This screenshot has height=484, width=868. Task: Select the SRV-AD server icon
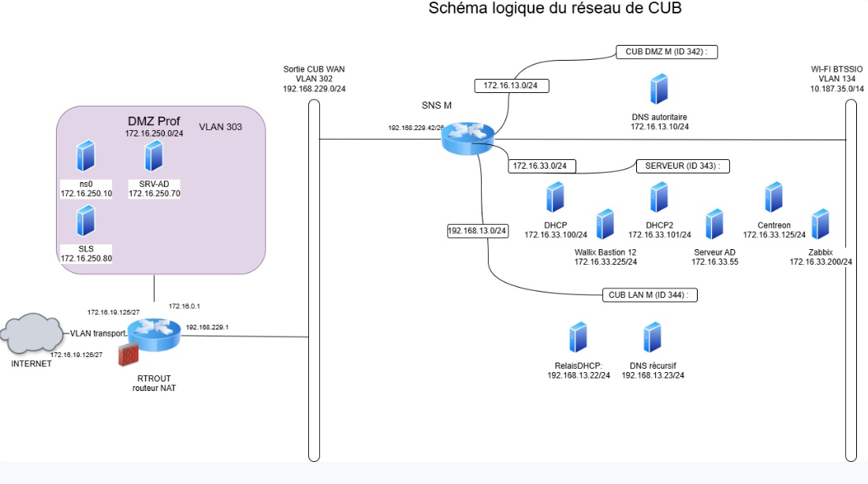(x=154, y=156)
